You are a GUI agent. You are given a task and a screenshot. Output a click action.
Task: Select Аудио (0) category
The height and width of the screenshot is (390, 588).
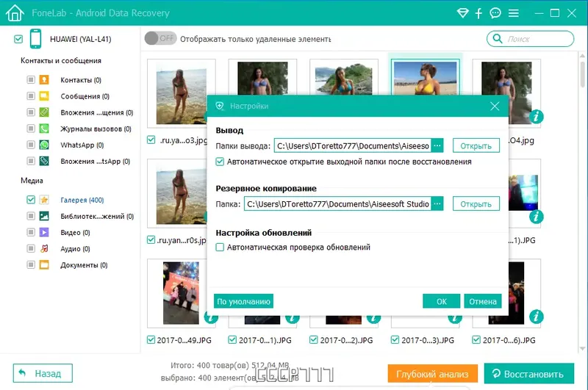(x=75, y=249)
